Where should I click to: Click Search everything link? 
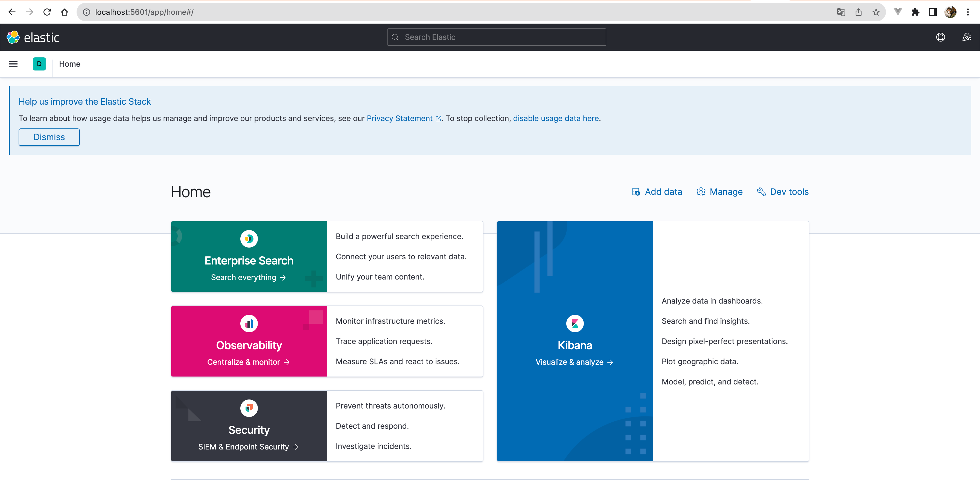(248, 278)
